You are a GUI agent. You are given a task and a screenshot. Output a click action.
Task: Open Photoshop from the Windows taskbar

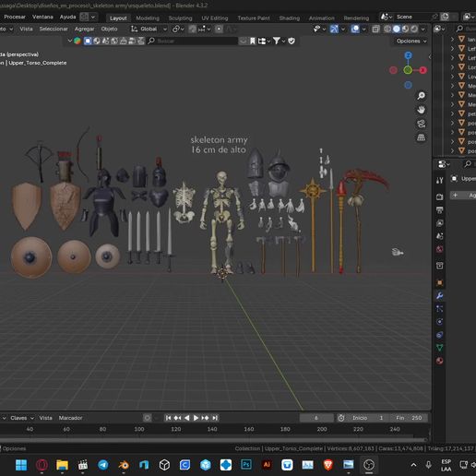coord(246,465)
